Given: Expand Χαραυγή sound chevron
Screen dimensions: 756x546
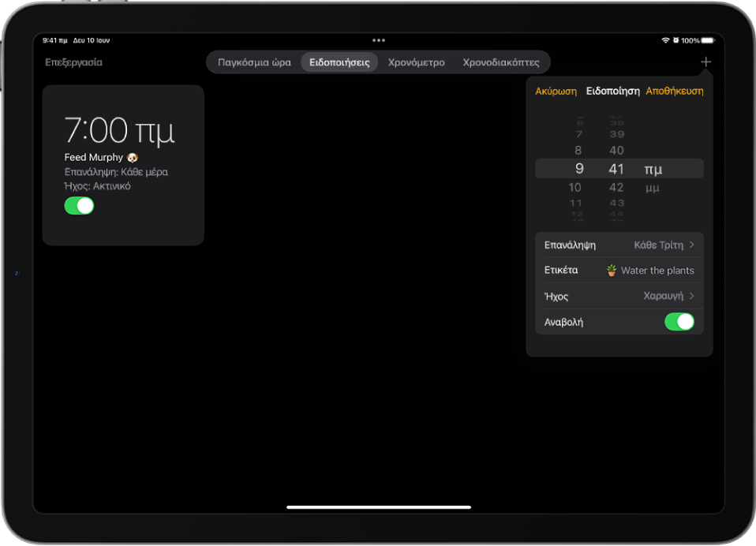Looking at the screenshot, I should (x=692, y=296).
